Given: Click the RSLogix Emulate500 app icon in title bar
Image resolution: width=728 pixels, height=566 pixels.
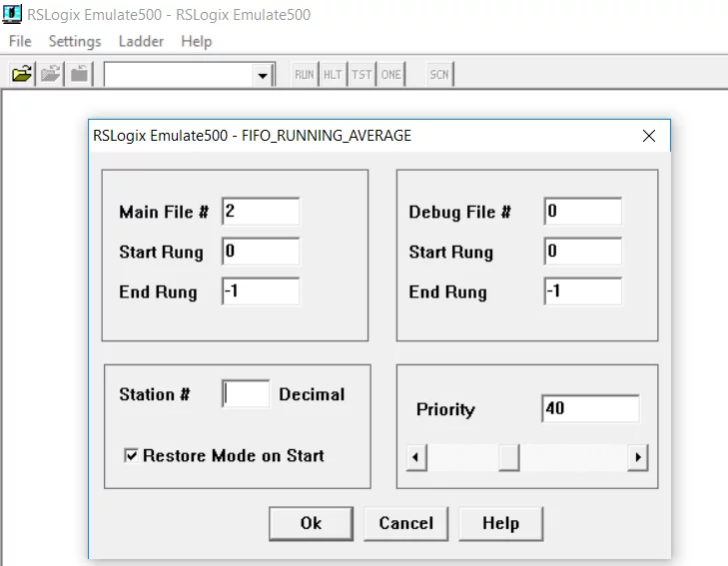Looking at the screenshot, I should click(x=12, y=14).
